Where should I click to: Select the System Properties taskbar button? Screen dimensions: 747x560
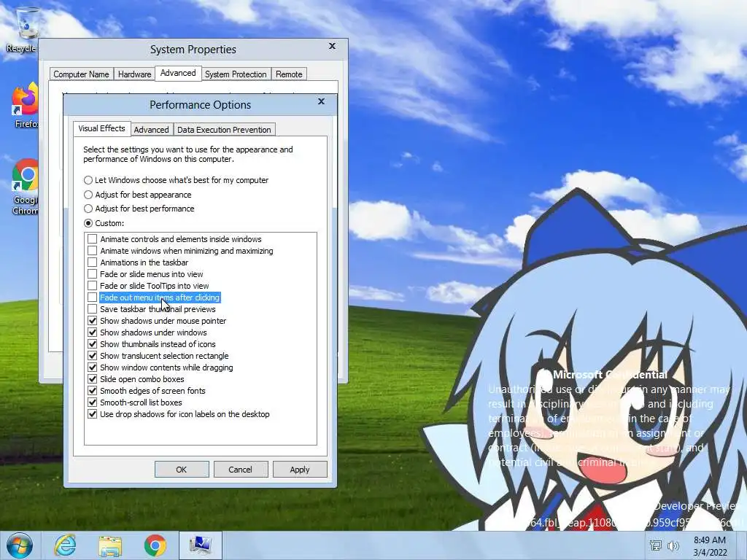coord(200,545)
